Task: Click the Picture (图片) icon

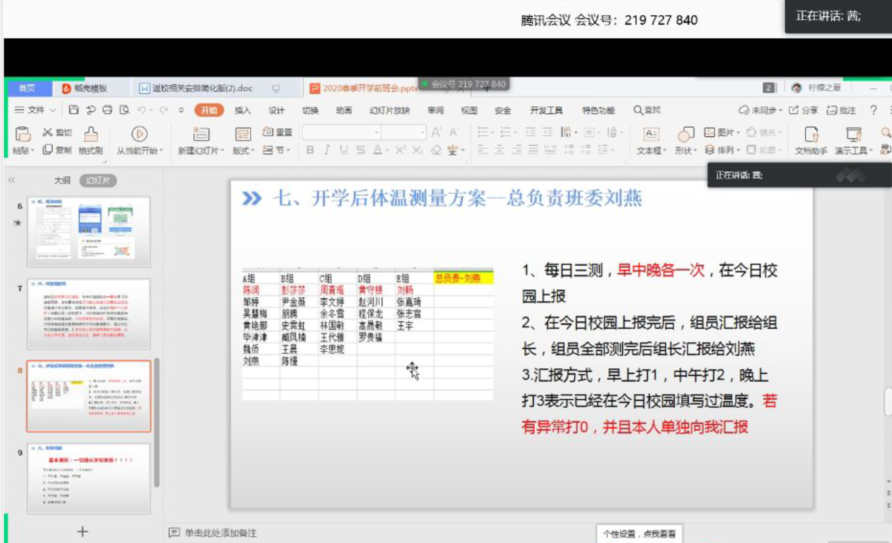Action: click(709, 132)
